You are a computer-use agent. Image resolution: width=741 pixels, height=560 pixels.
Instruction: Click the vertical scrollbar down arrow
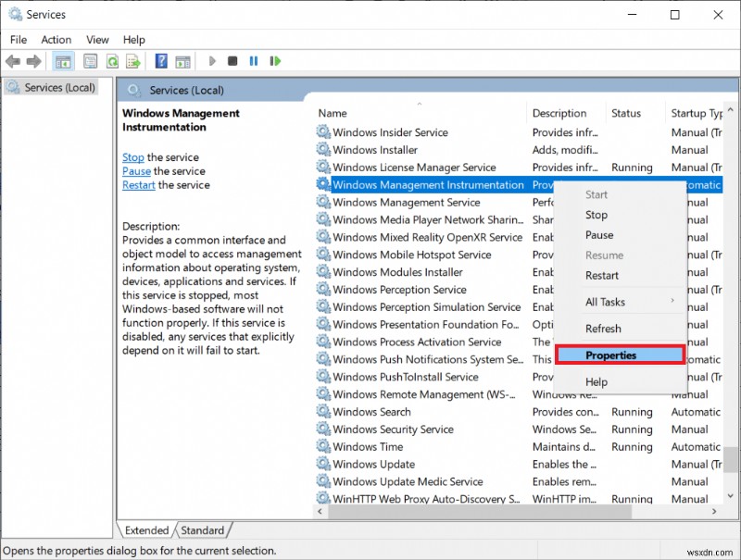pyautogui.click(x=731, y=498)
